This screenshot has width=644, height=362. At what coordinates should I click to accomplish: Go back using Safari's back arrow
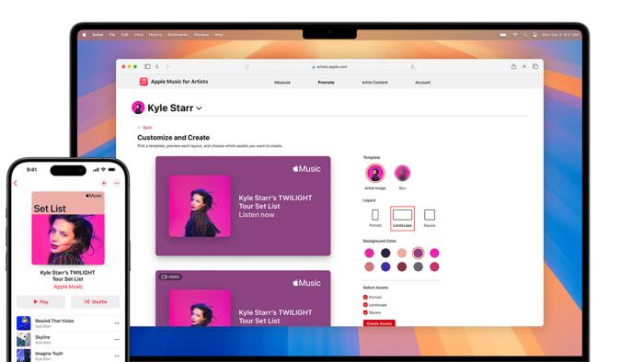pos(157,66)
